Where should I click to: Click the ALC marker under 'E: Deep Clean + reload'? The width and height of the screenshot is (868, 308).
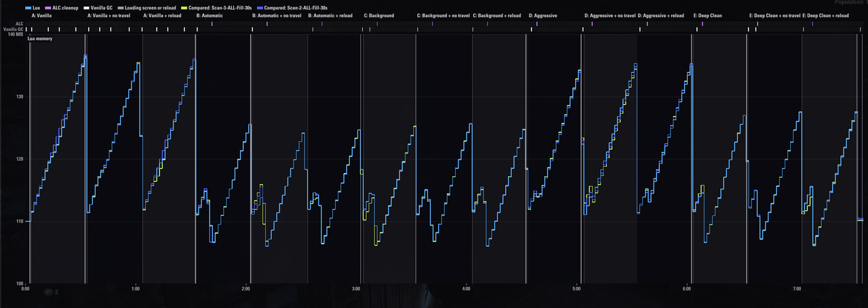[x=812, y=24]
